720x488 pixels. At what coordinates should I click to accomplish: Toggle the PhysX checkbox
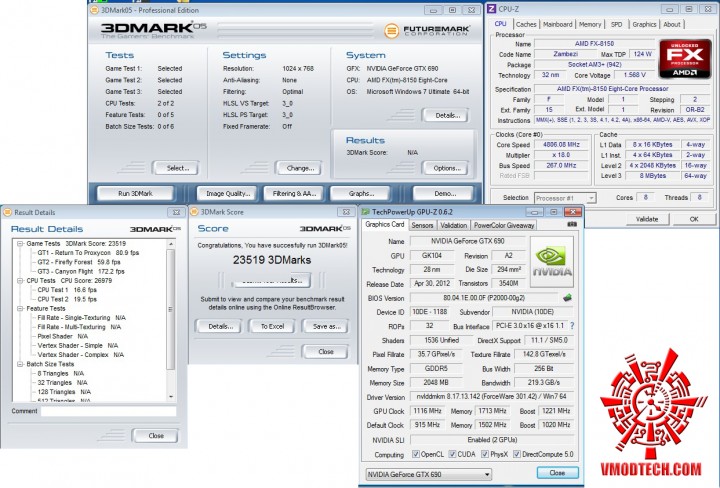pyautogui.click(x=485, y=454)
